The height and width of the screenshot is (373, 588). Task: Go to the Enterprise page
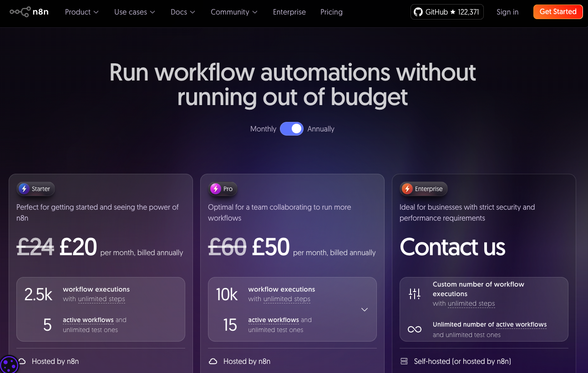click(x=289, y=12)
